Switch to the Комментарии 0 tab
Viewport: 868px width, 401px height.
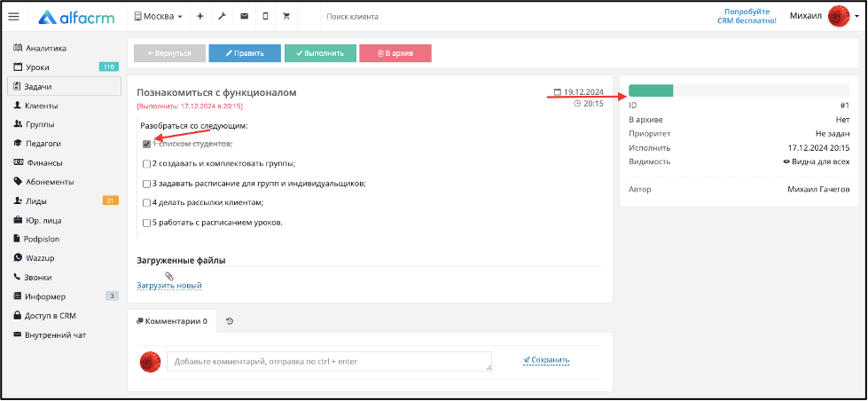pyautogui.click(x=172, y=320)
